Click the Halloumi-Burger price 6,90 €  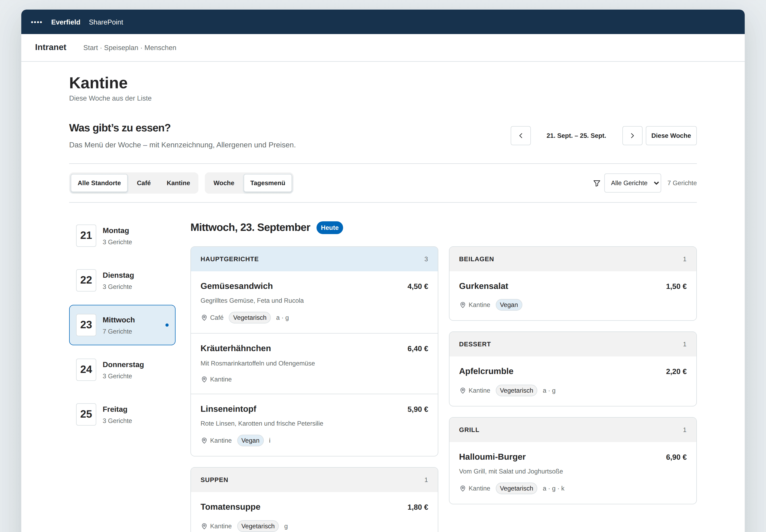click(676, 457)
